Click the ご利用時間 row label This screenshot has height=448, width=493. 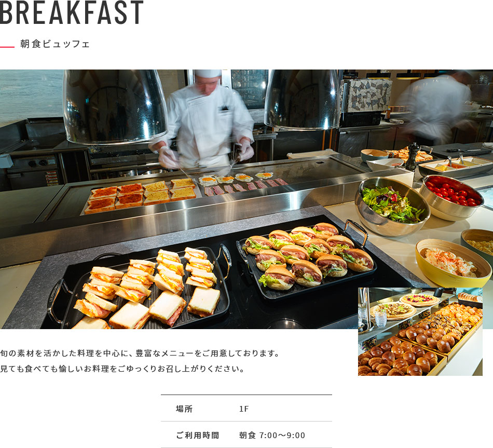point(197,435)
